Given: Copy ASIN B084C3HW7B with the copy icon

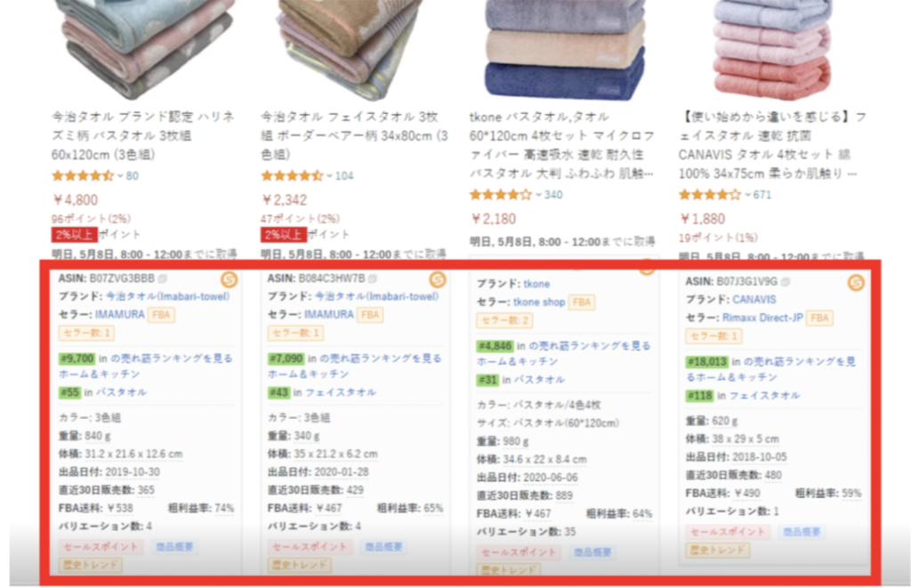Looking at the screenshot, I should click(373, 279).
